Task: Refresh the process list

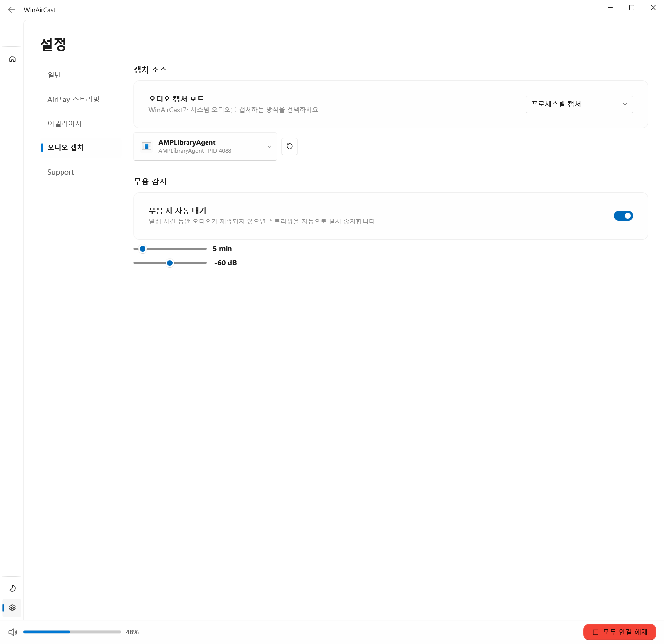Action: 290,146
